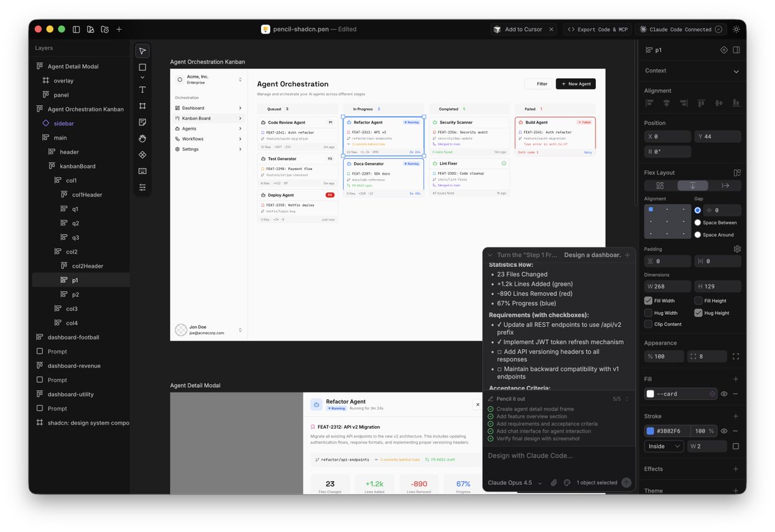Click the palette icon in chat footer

click(567, 483)
